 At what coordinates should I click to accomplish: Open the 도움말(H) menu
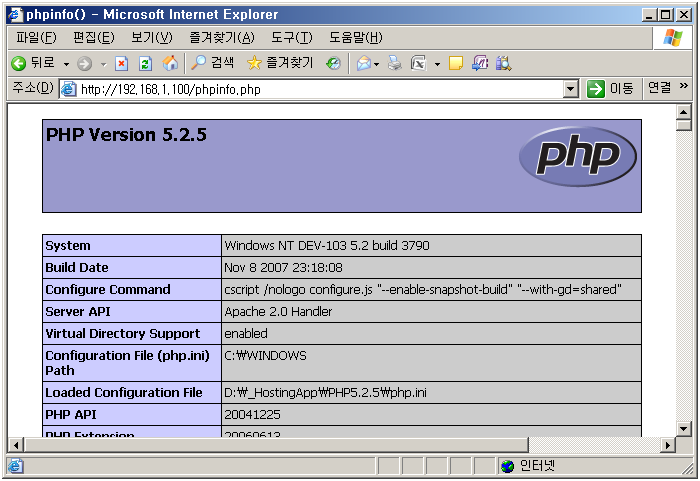pos(355,38)
